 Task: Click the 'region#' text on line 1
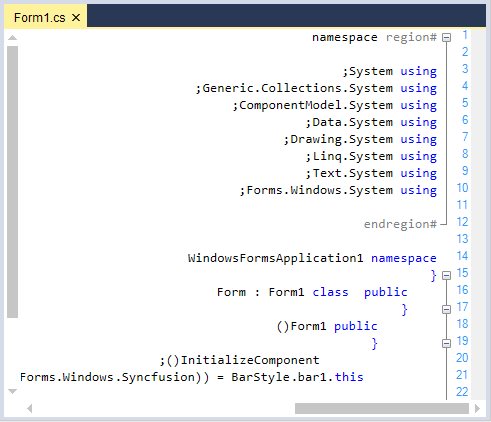point(411,37)
